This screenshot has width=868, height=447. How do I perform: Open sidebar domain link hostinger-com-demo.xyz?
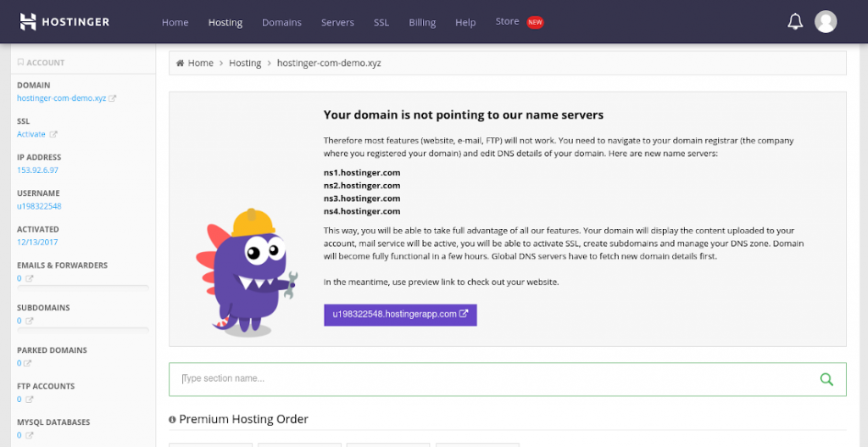61,98
